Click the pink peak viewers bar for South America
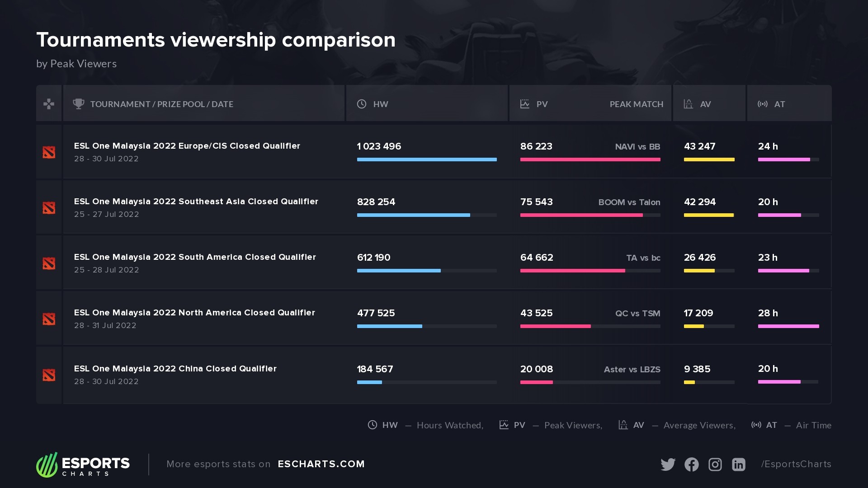 point(572,271)
